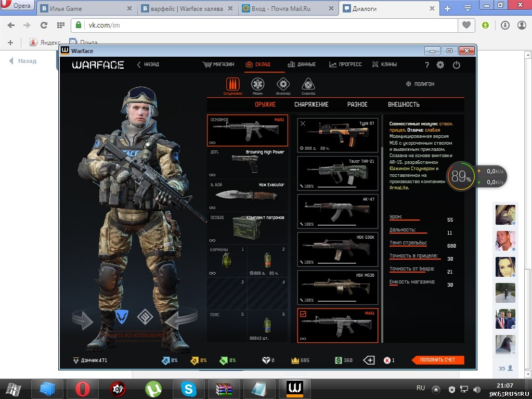
Task: Click the Warface power exit icon
Action: point(457,65)
